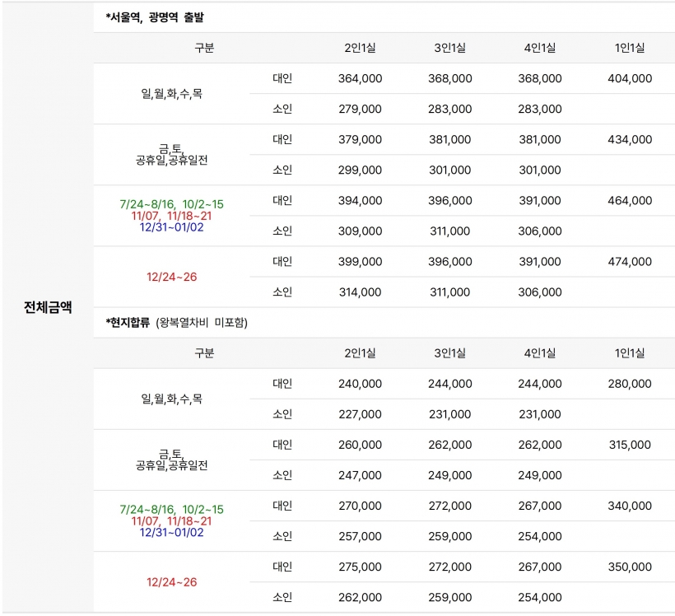Select the 262,000 child price in the last row
The image size is (675, 616).
(360, 598)
